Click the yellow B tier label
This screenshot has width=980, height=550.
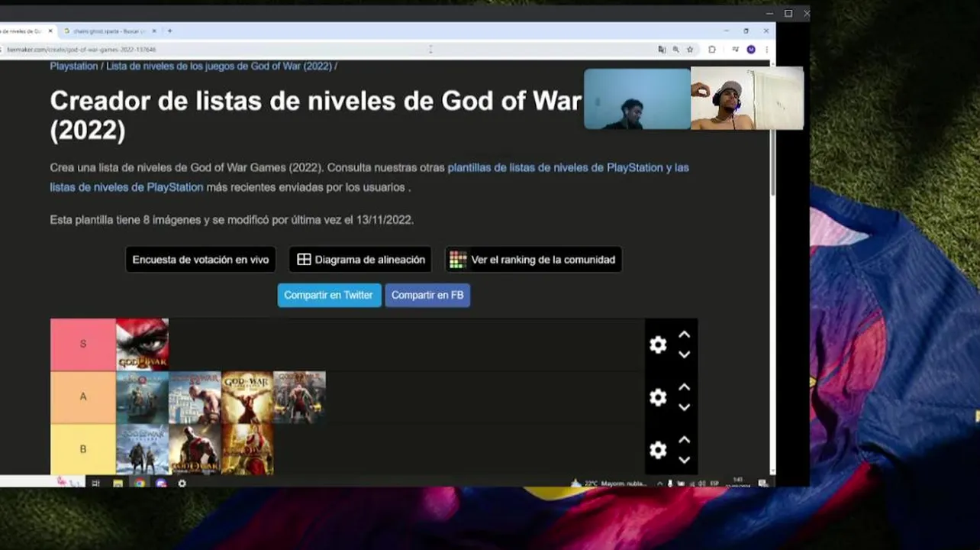click(83, 449)
